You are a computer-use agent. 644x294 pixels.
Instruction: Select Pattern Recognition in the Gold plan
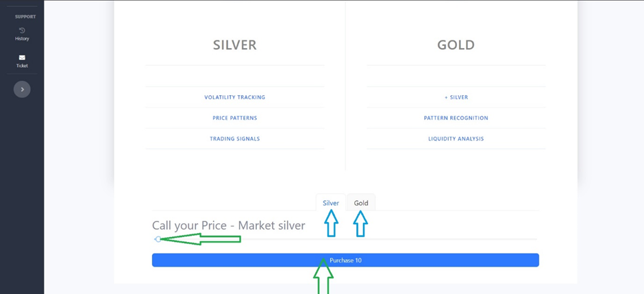[x=456, y=118]
